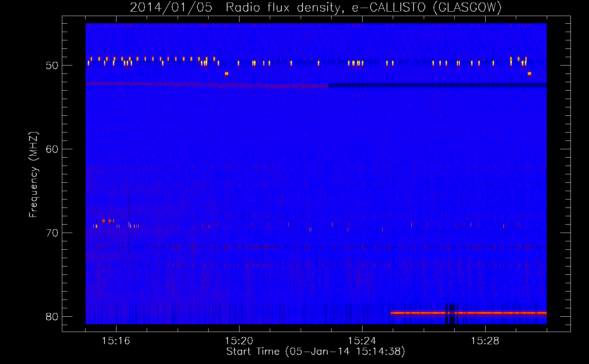Click the dark horizontal line near 52 MHz
Viewport: 589px width, 364px height.
point(438,85)
